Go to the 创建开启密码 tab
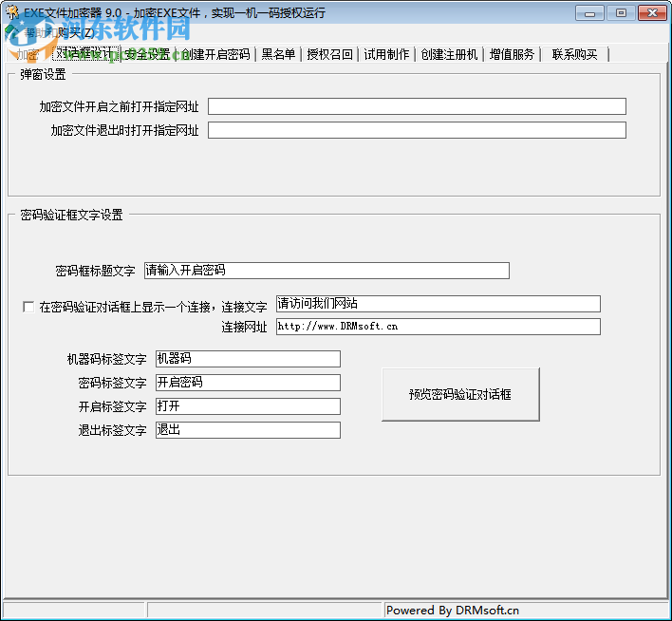The width and height of the screenshot is (672, 621). 215,54
